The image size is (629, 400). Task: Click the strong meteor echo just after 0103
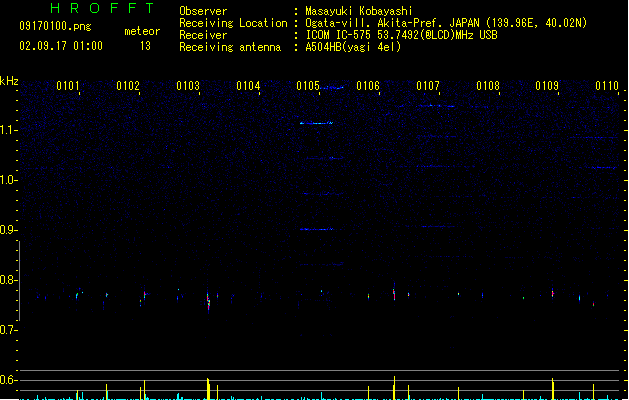click(208, 302)
